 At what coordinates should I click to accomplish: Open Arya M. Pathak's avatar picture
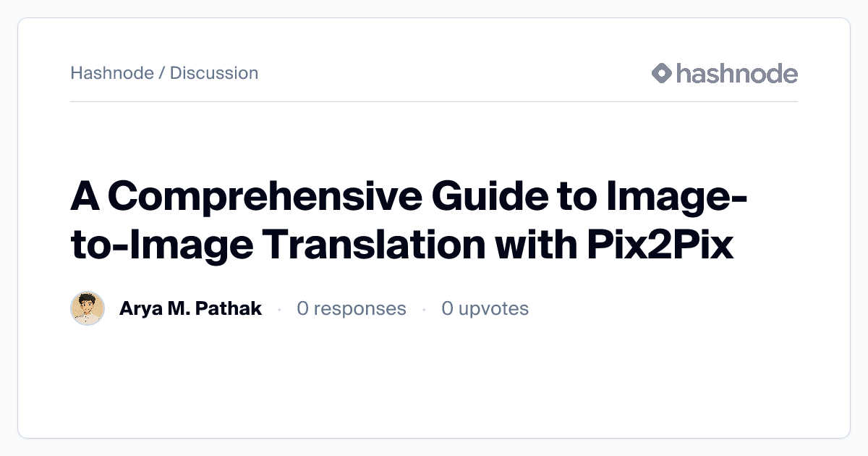(x=88, y=309)
